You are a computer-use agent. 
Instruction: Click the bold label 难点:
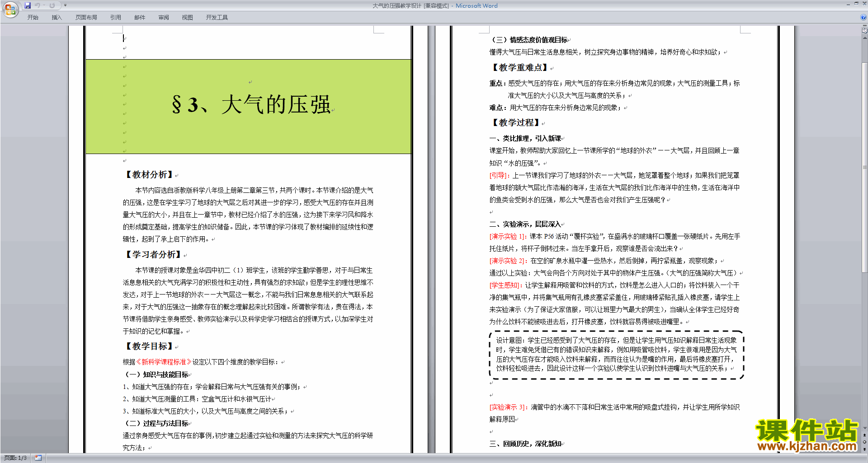[x=499, y=108]
